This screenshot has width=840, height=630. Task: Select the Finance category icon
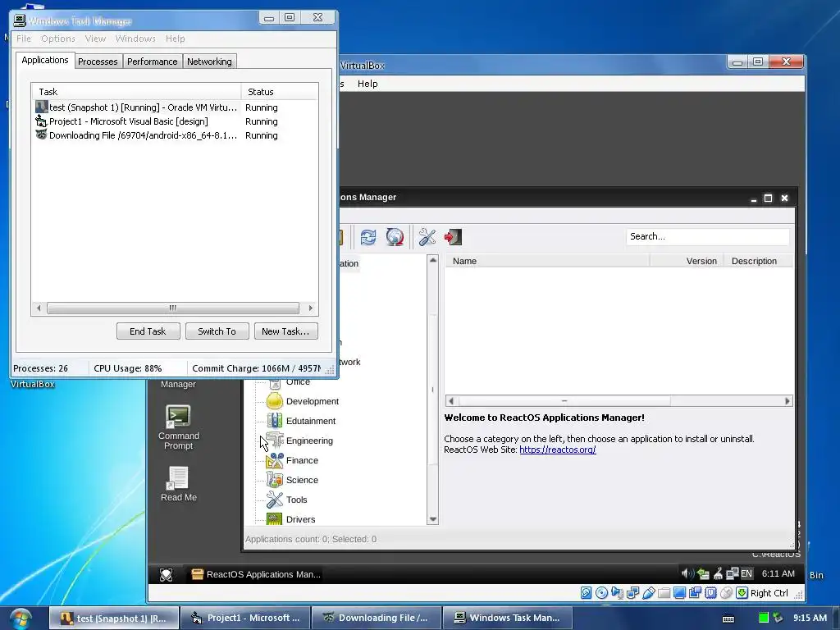[x=274, y=460]
